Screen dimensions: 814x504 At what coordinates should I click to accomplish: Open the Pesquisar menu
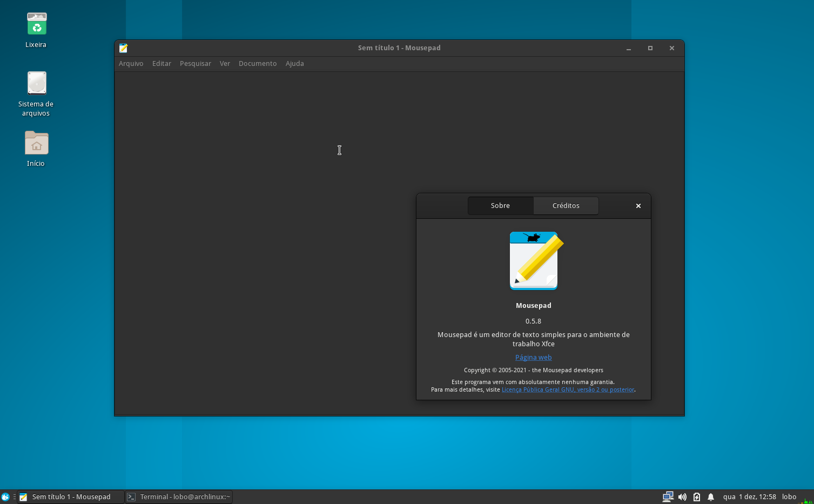pos(195,63)
